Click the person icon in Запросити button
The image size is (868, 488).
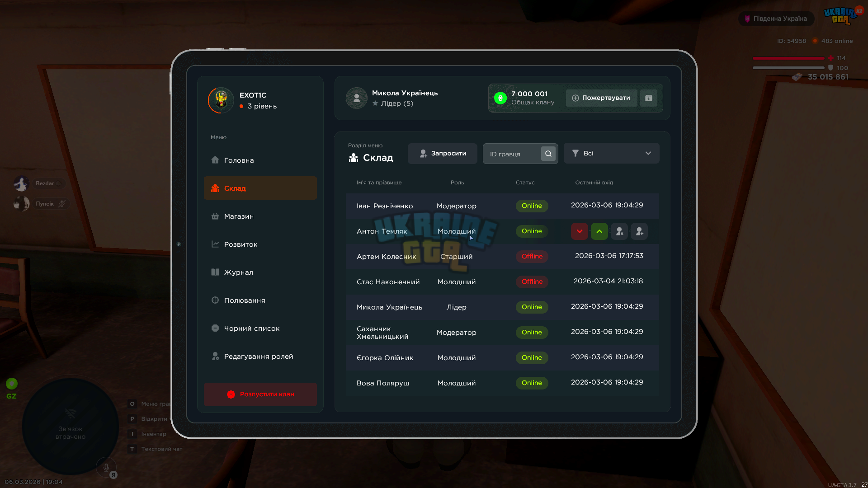click(x=423, y=154)
